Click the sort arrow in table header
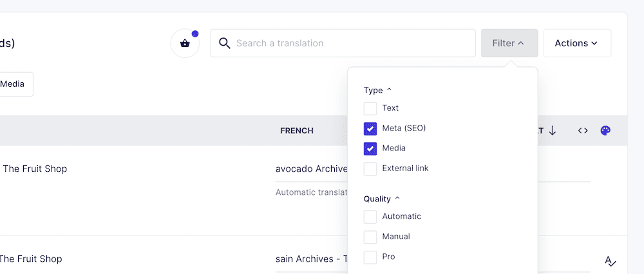 tap(553, 131)
